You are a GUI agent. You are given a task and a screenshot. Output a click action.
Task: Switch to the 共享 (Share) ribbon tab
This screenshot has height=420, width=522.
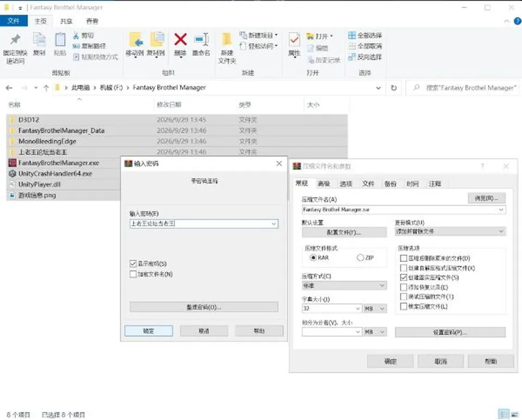(66, 21)
